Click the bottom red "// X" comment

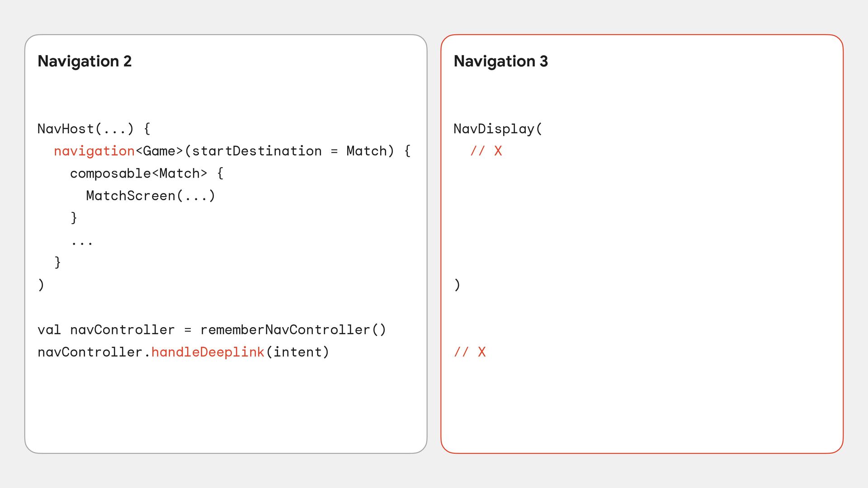coord(470,352)
